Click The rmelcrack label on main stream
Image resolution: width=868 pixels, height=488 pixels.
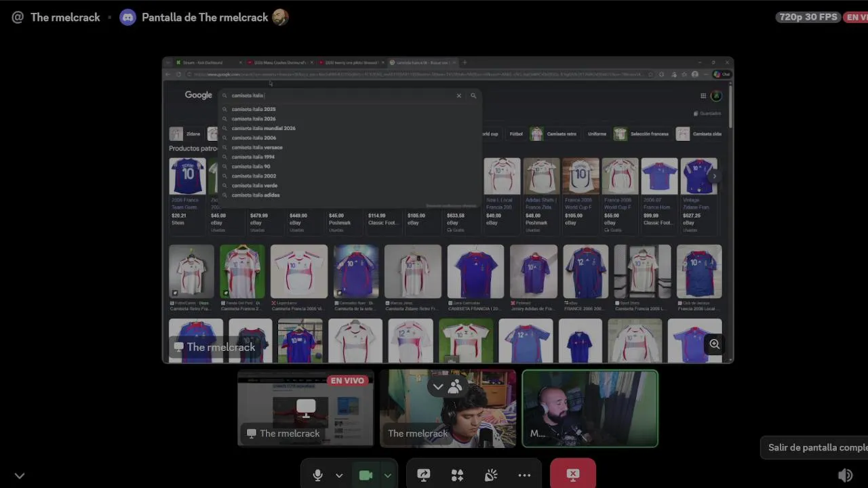(x=214, y=347)
